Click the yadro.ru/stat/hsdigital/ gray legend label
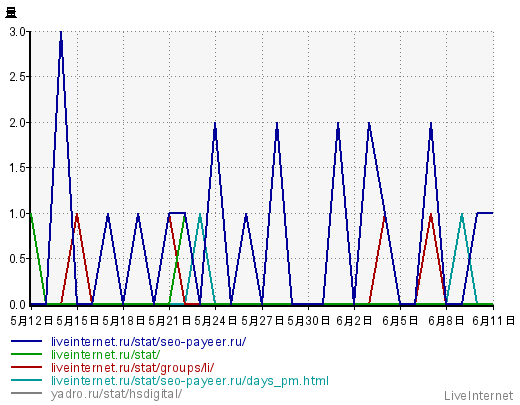Image resolution: width=520 pixels, height=405 pixels. click(116, 394)
